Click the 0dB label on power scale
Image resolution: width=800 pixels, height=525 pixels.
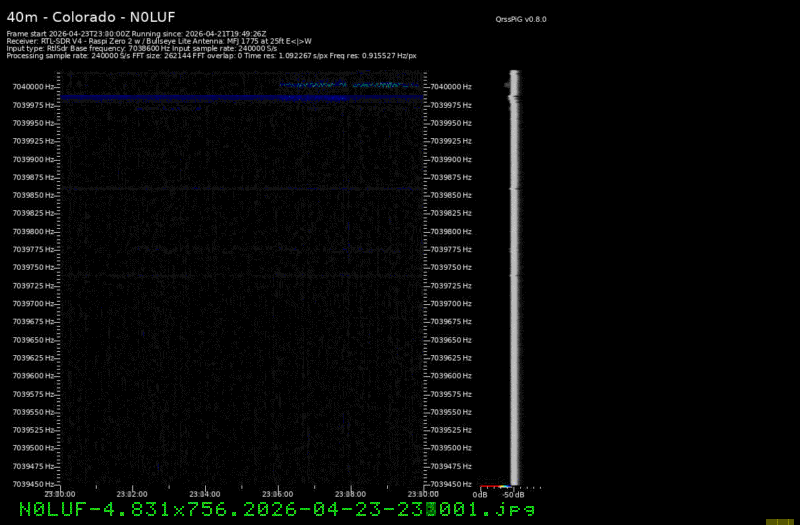click(480, 494)
